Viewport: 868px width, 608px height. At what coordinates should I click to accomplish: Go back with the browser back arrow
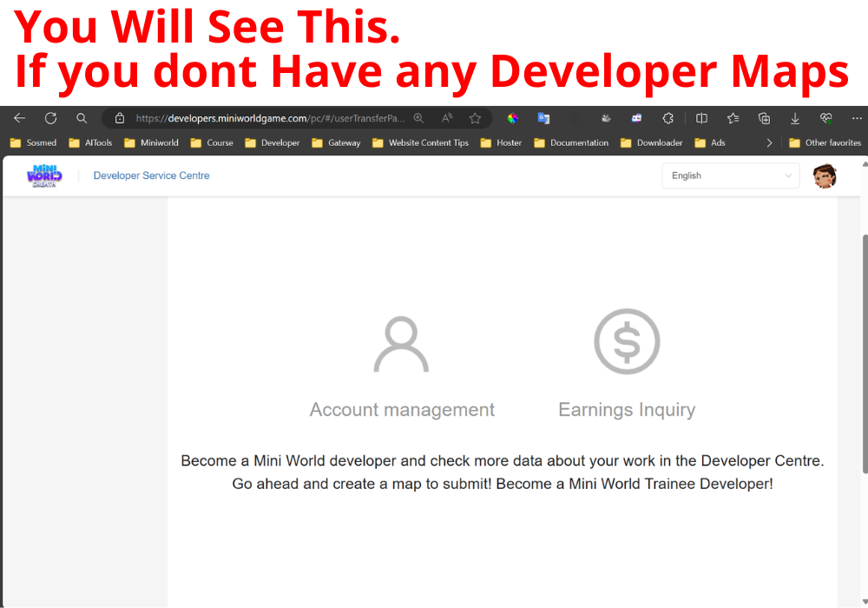pyautogui.click(x=20, y=118)
